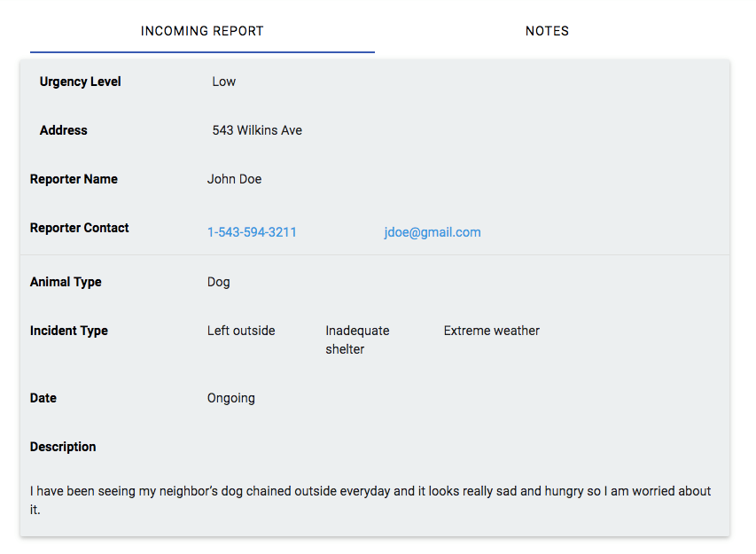
Task: Call the reporter phone number 1-543-594-3211
Action: click(x=252, y=232)
